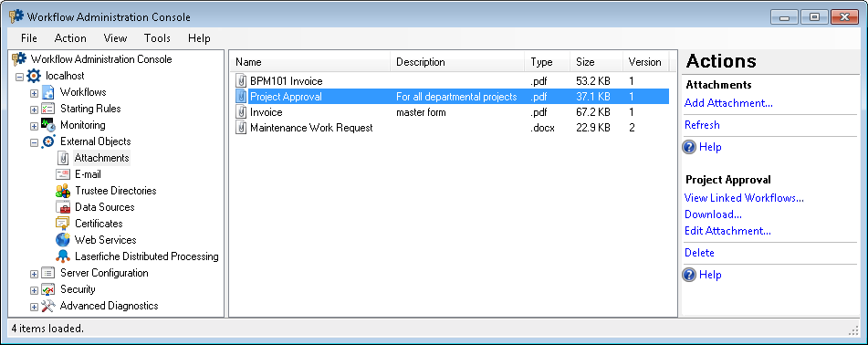The height and width of the screenshot is (345, 868).
Task: Click the Download... action link
Action: 713,214
